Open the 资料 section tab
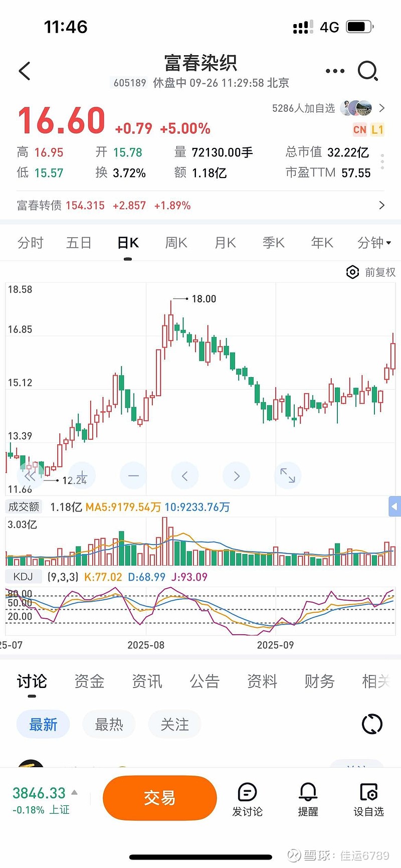 pos(262,681)
